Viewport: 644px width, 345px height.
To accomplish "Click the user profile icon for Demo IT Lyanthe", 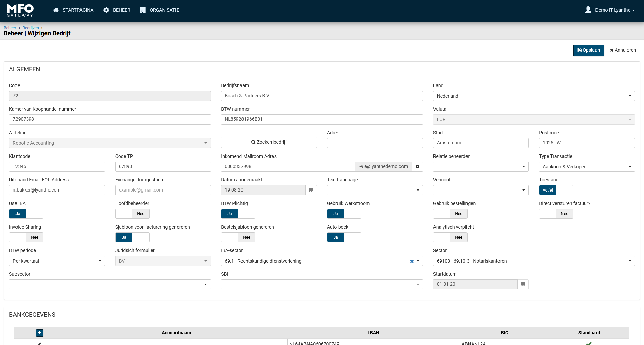I will (x=588, y=10).
